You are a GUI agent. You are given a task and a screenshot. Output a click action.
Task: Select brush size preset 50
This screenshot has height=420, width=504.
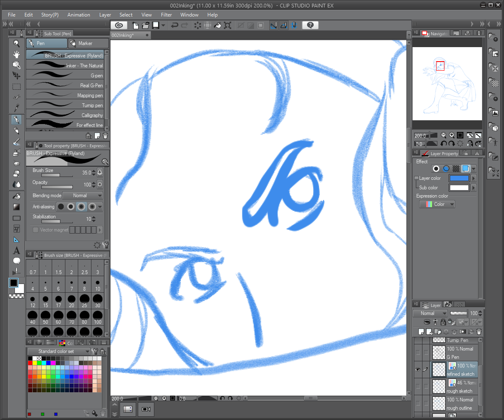46,318
